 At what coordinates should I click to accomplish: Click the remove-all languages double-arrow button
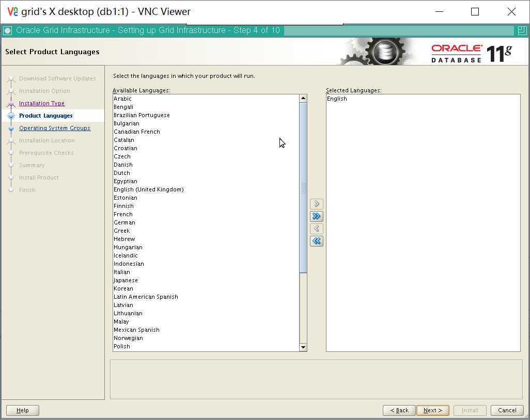point(316,241)
